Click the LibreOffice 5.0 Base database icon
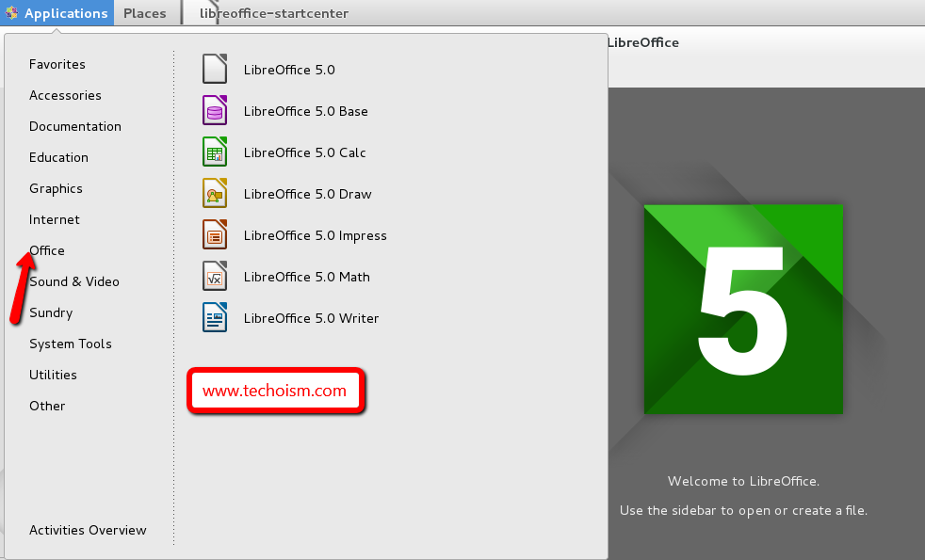Viewport: 925px width, 560px height. tap(215, 110)
